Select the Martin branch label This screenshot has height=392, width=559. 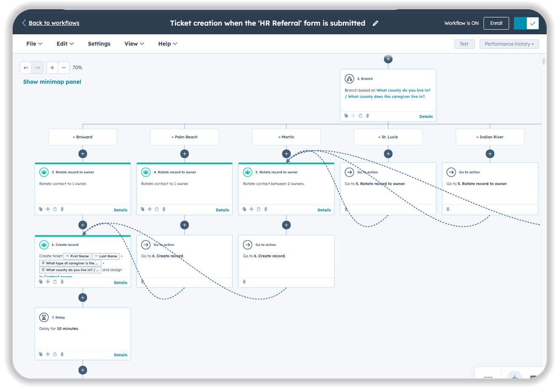point(286,137)
